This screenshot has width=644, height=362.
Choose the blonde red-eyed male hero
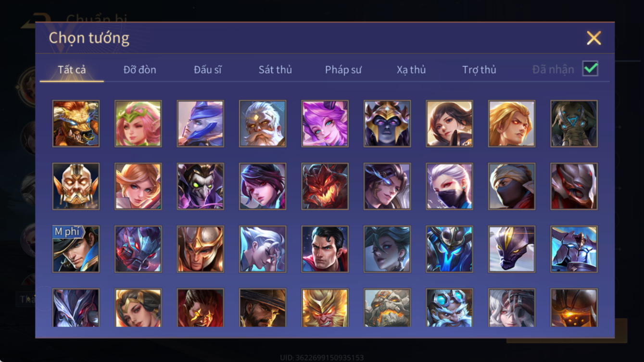click(x=512, y=124)
